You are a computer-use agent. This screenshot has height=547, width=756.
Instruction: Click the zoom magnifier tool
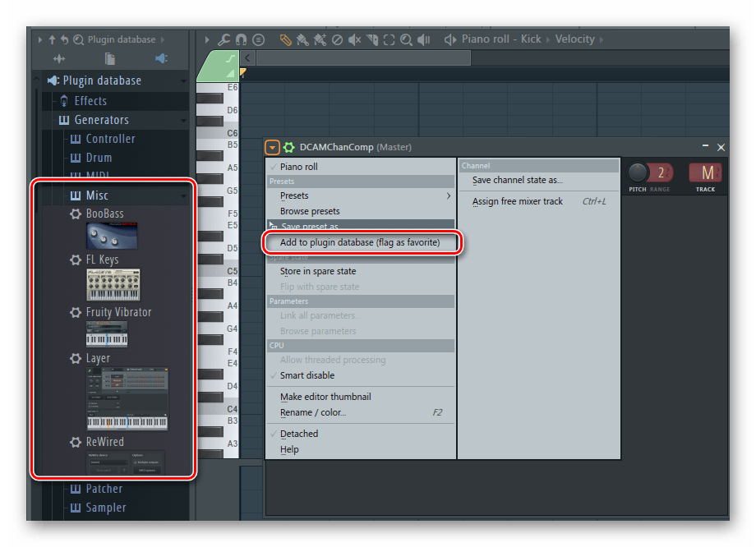pyautogui.click(x=406, y=39)
